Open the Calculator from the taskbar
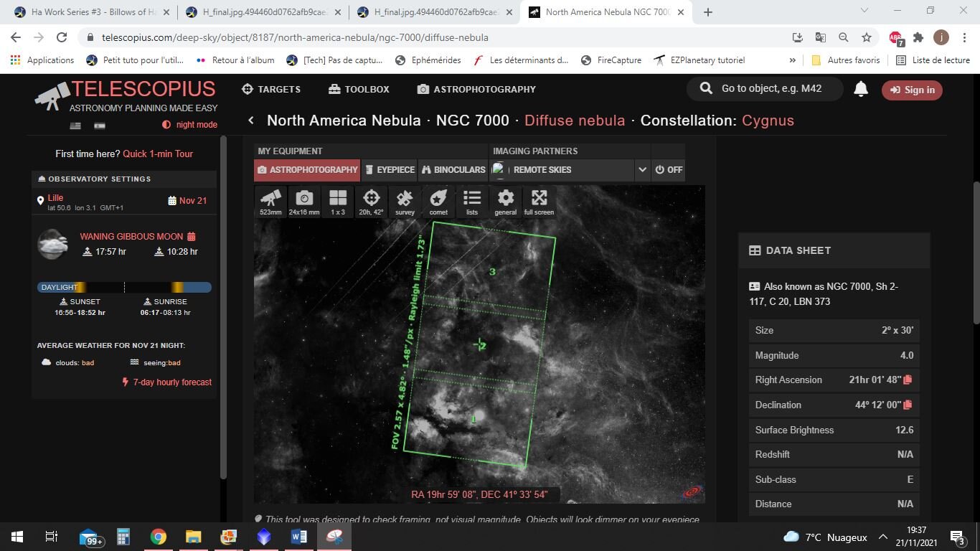980x551 pixels. click(123, 537)
